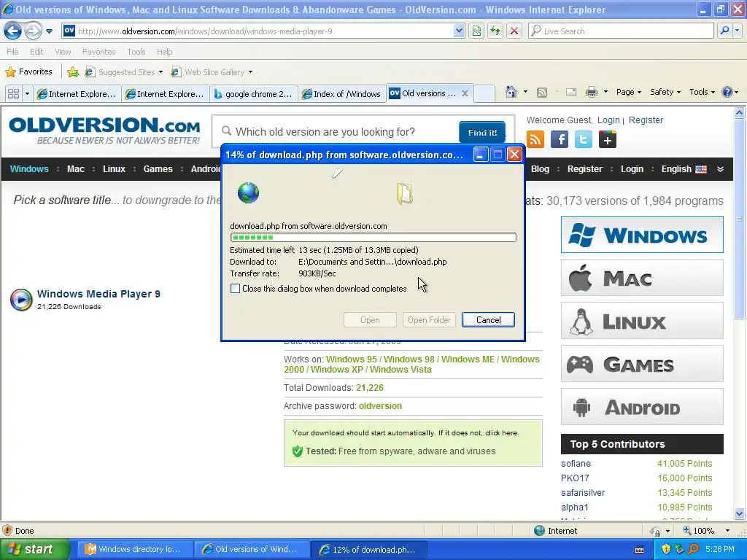
Task: Open the View menu
Action: (x=63, y=52)
